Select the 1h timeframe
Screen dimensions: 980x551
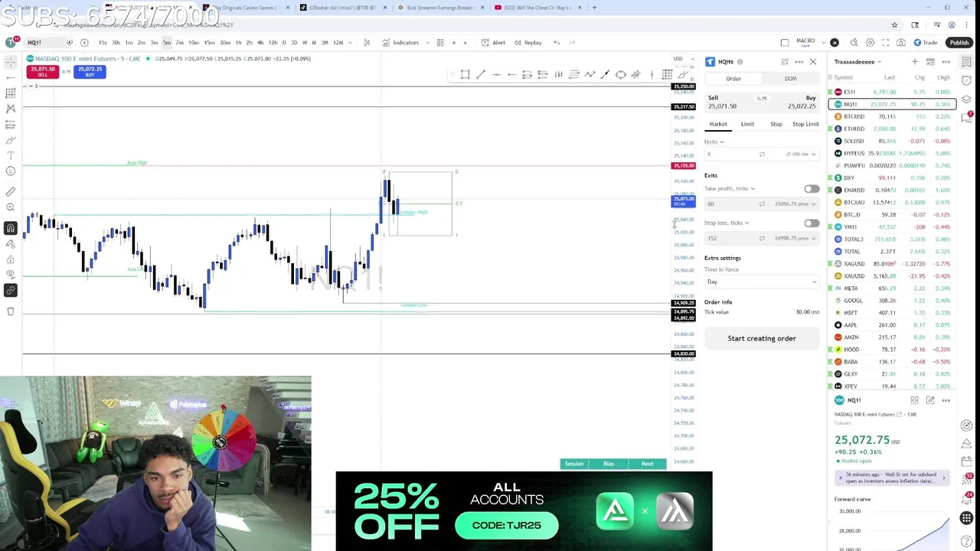(238, 43)
